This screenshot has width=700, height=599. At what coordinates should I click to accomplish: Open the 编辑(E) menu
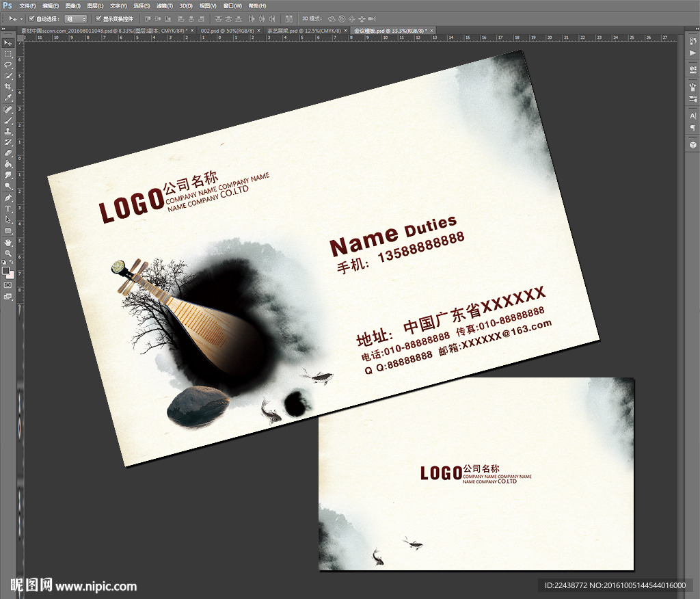(51, 5)
